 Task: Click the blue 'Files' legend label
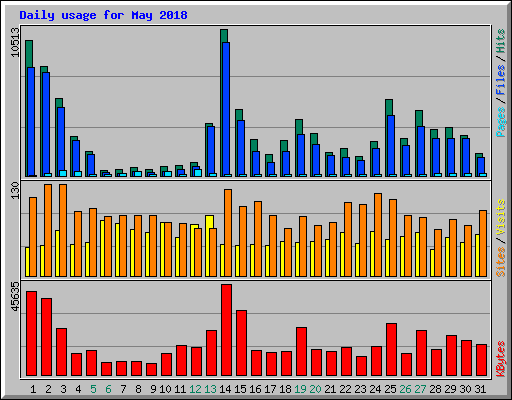[x=501, y=80]
